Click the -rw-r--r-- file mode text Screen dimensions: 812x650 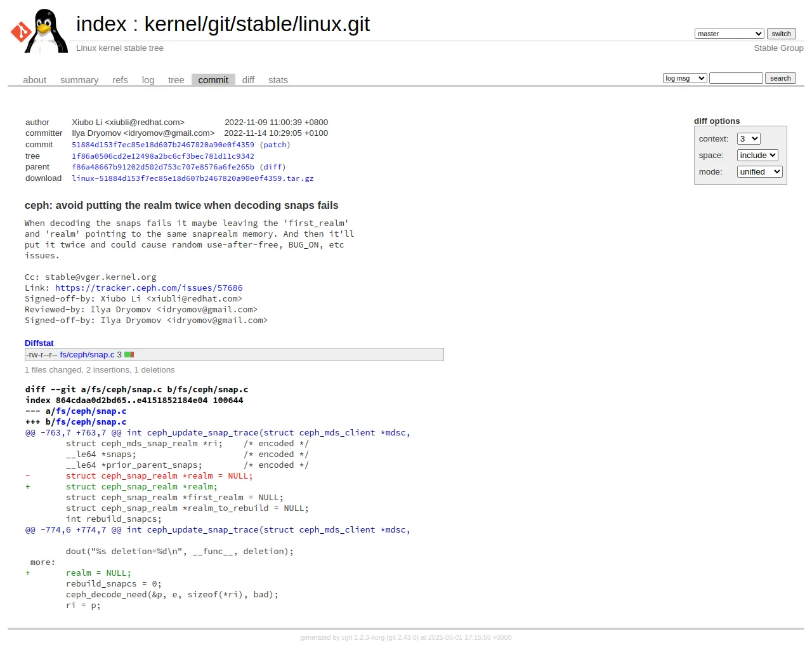(42, 355)
